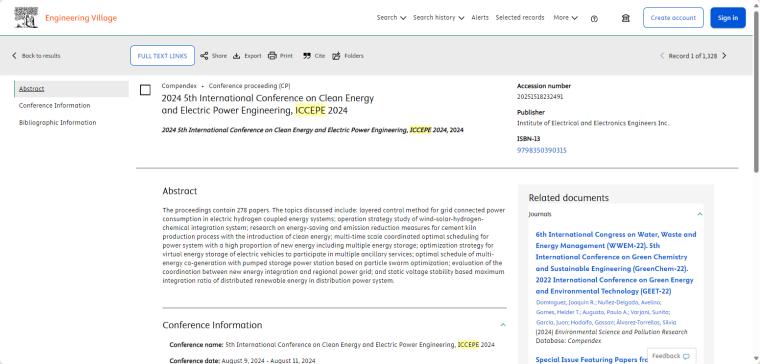Open the Search dropdown menu
The height and width of the screenshot is (364, 760).
click(391, 17)
